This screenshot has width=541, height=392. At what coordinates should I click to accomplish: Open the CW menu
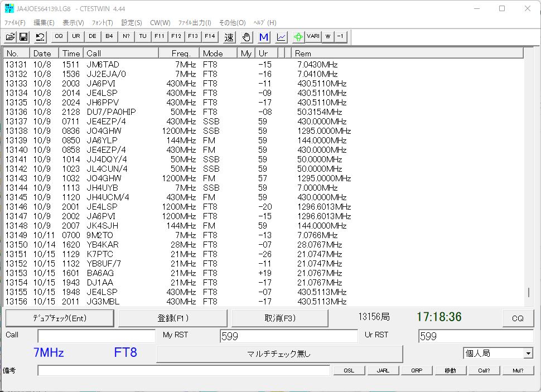click(160, 23)
